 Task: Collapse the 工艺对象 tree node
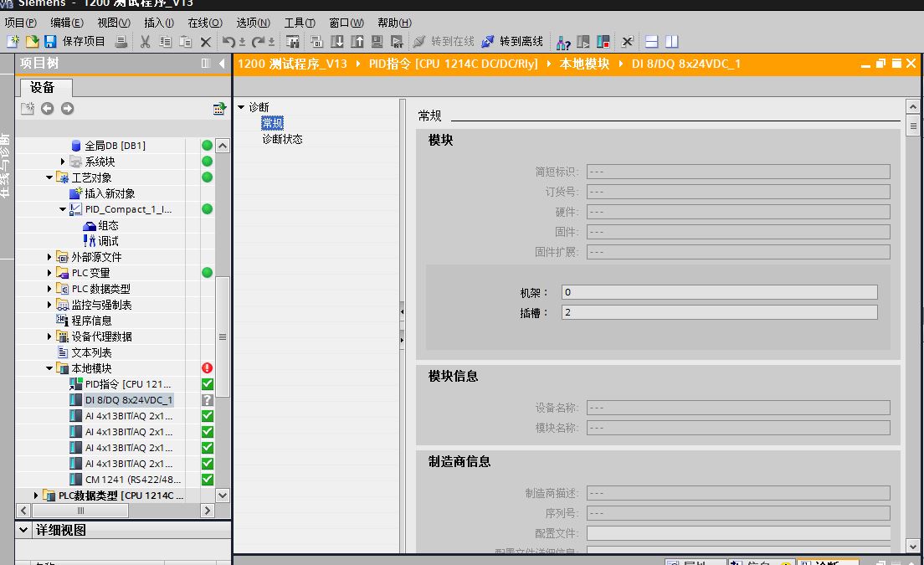coord(49,177)
